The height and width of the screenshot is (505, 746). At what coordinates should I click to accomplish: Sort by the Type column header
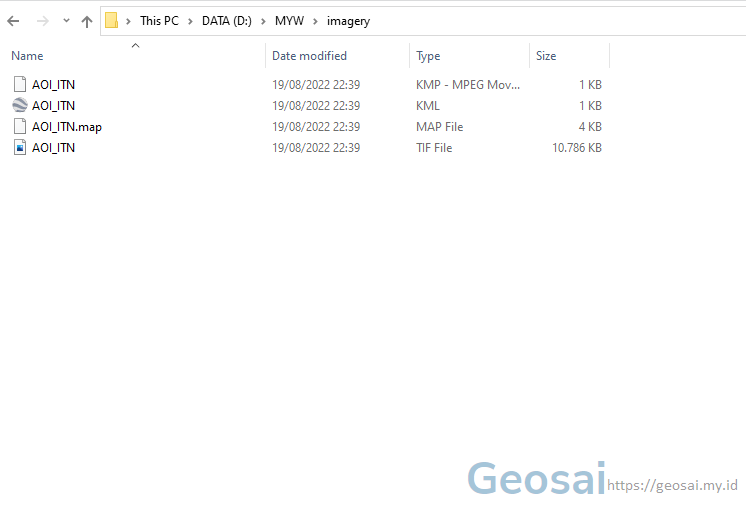tap(428, 56)
